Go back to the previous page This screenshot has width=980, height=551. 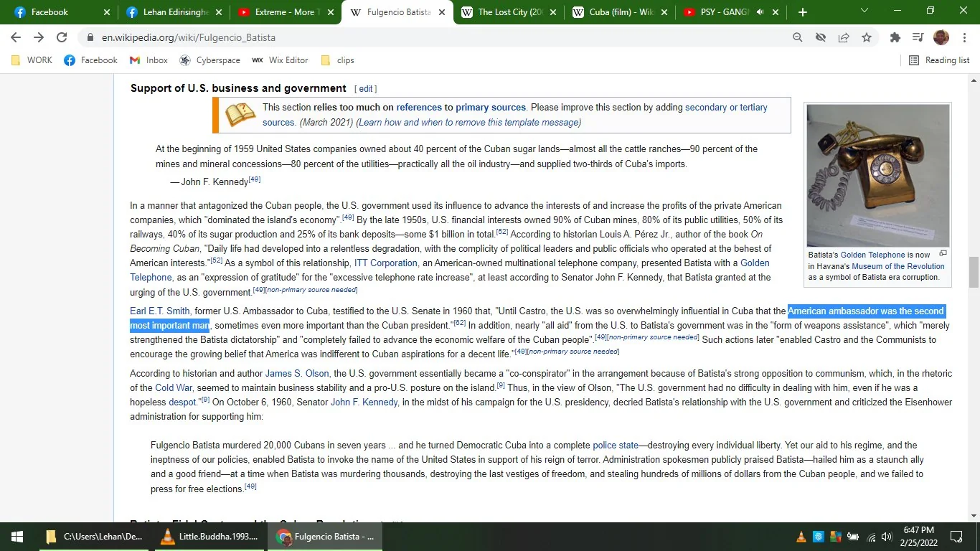point(16,37)
